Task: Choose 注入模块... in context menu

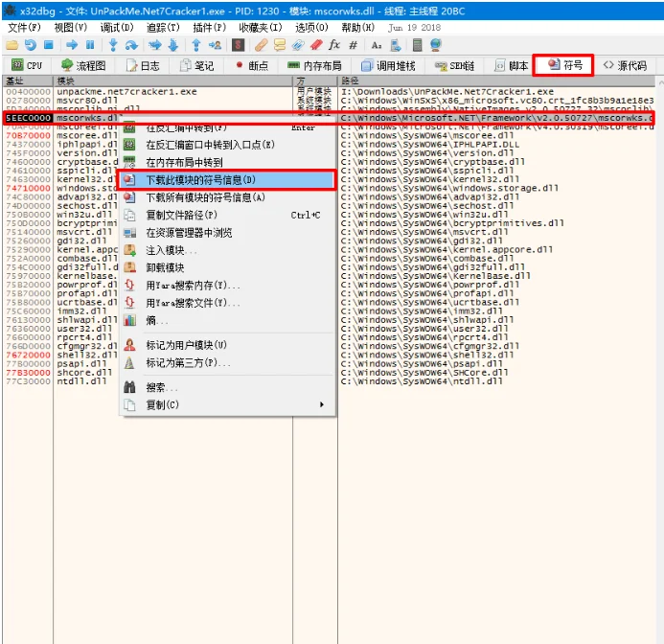Action: click(228, 250)
